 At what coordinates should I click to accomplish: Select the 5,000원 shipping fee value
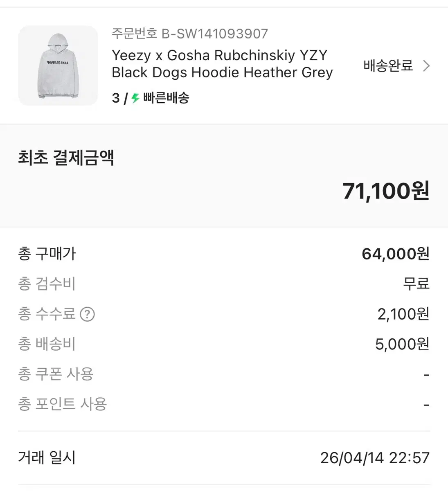pos(402,344)
